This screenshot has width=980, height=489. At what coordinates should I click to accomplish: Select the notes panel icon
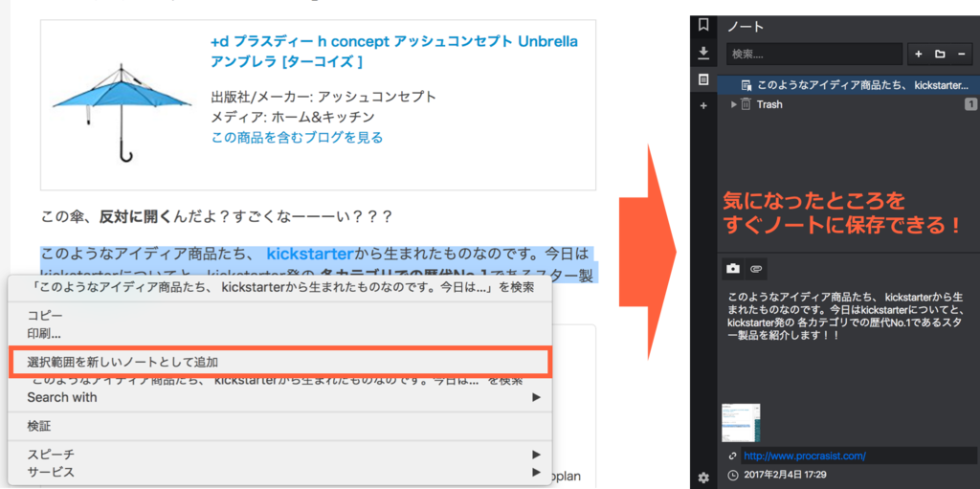703,79
